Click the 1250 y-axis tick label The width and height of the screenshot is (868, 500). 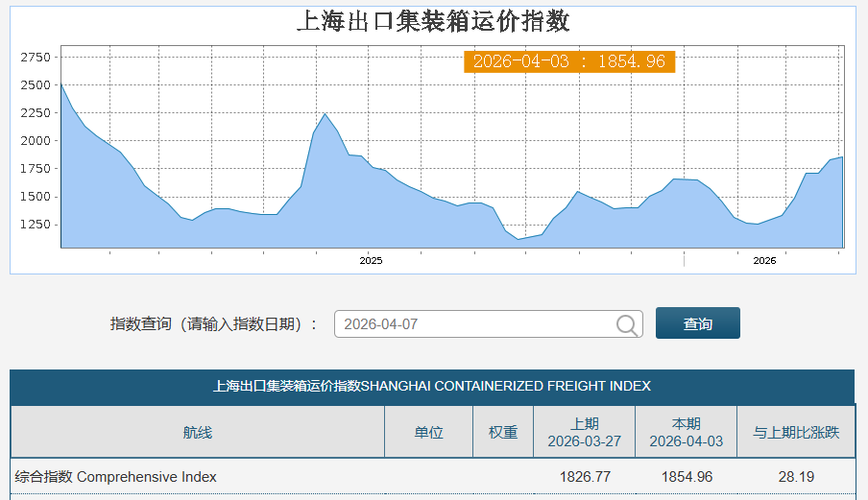pos(35,225)
